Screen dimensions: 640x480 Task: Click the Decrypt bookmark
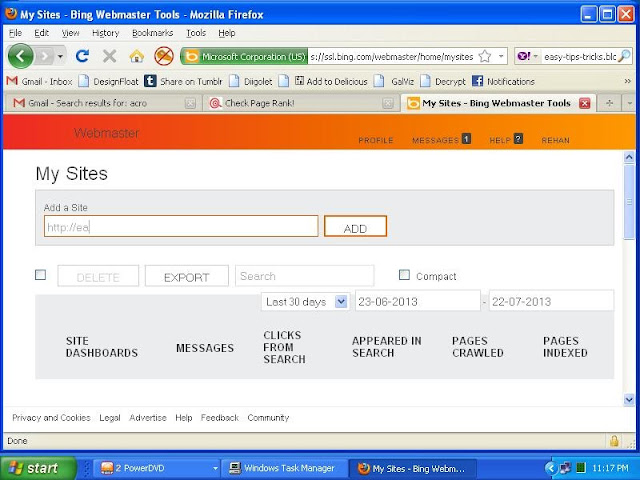443,82
